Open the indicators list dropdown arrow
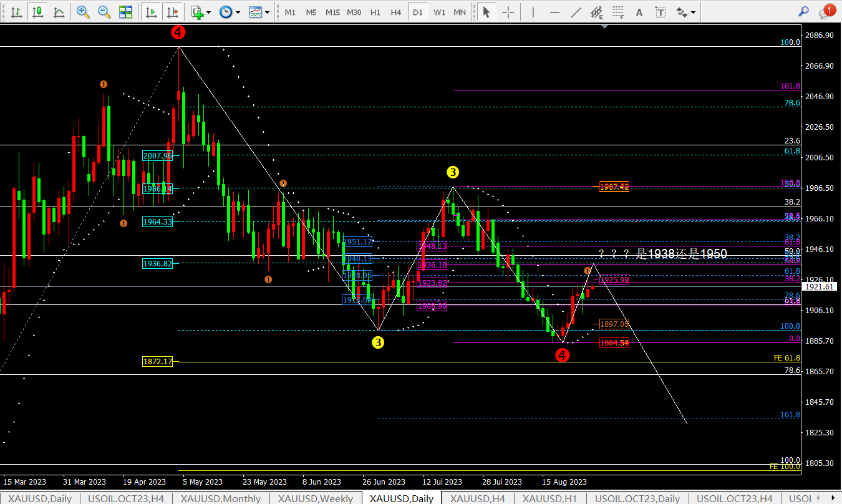 coord(209,12)
